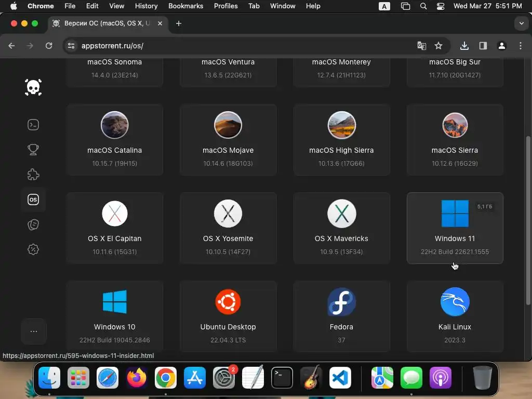Click the skull logo in the sidebar
The height and width of the screenshot is (399, 532).
point(33,87)
